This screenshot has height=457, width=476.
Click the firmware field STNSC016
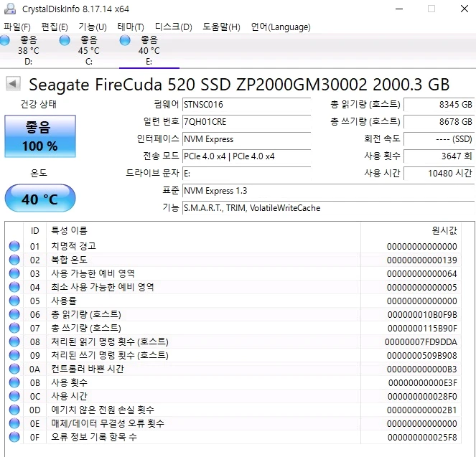point(246,105)
